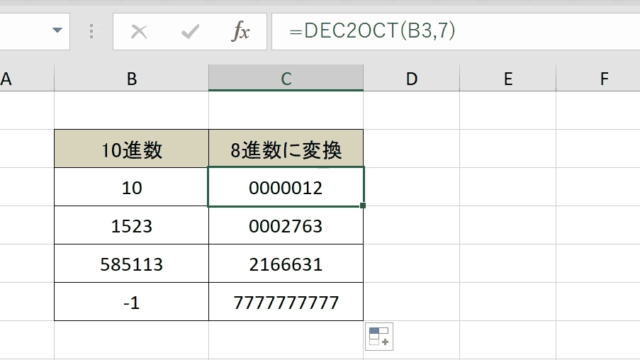Expand the Name Box dropdown arrow

57,30
